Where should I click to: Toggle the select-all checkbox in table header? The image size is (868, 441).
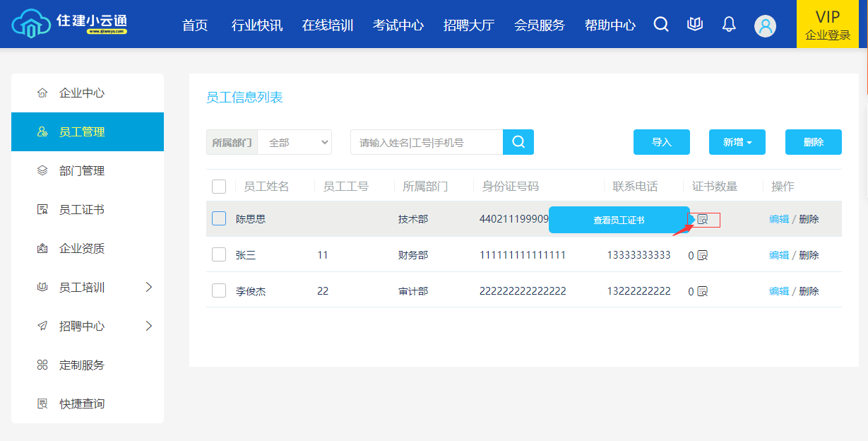(219, 187)
